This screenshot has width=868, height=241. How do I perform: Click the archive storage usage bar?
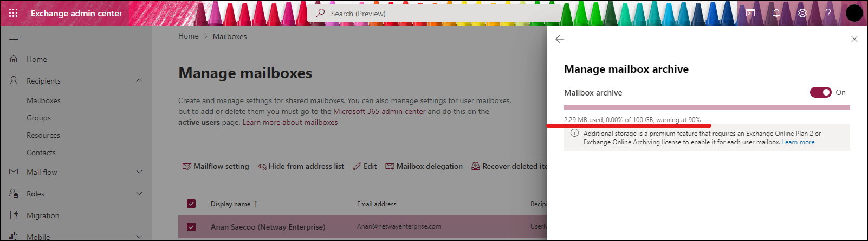point(707,107)
